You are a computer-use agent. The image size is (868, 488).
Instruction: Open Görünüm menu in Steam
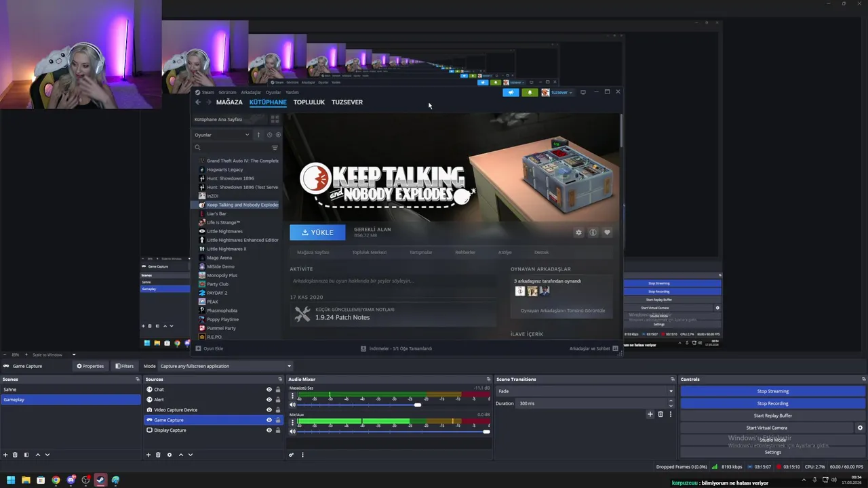pyautogui.click(x=227, y=92)
